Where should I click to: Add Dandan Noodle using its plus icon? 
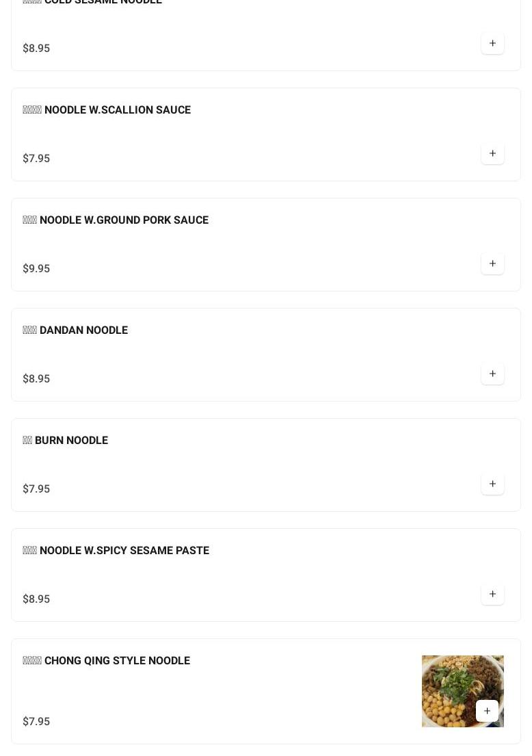tap(492, 374)
